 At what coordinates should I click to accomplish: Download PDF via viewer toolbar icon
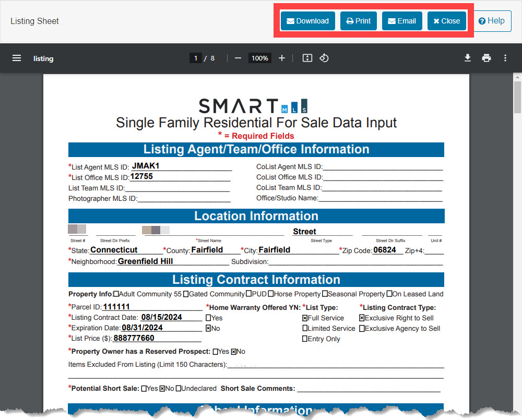point(467,58)
